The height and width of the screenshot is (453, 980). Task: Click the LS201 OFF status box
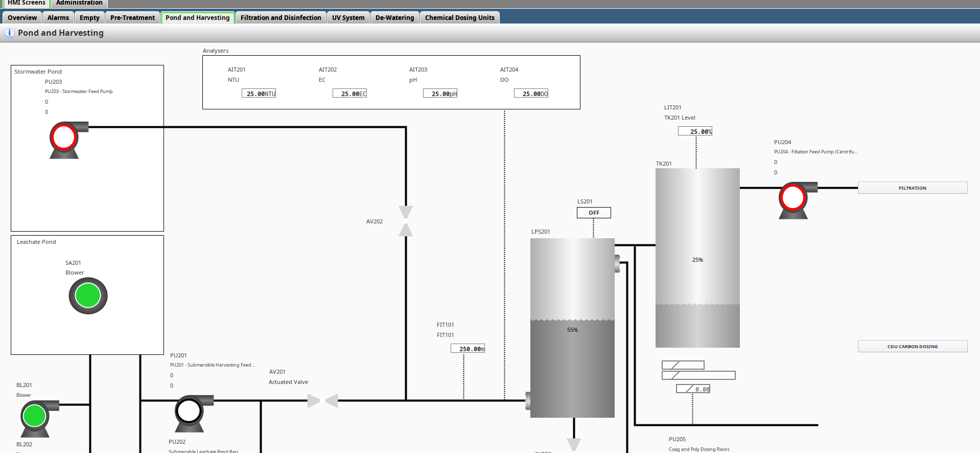[594, 213]
